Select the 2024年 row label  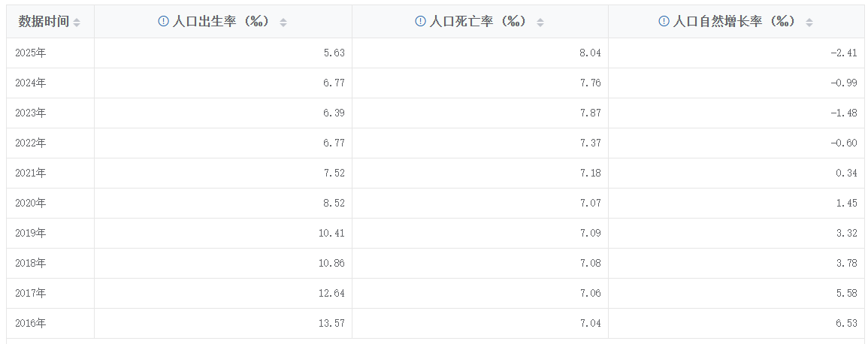(x=31, y=83)
